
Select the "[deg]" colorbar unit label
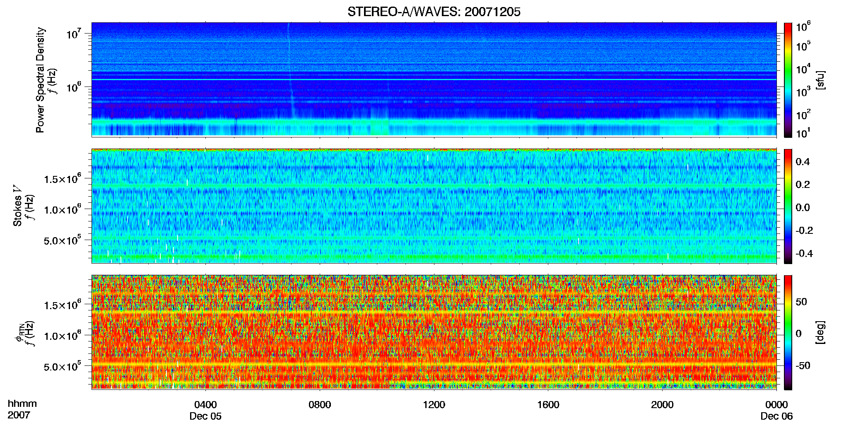tap(820, 332)
